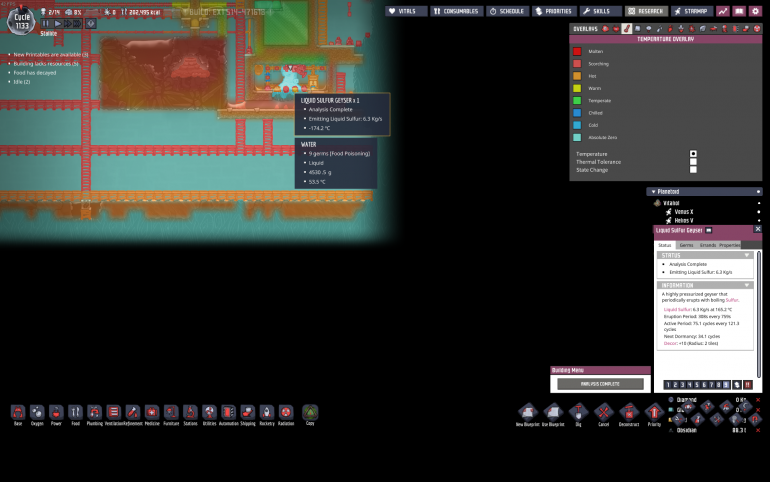The image size is (770, 482).
Task: Select the Dig tool
Action: pos(578,413)
